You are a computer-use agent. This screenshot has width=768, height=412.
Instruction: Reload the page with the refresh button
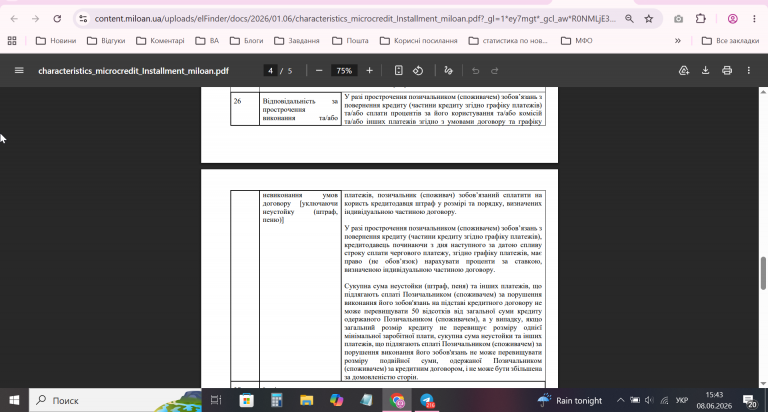[x=57, y=19]
